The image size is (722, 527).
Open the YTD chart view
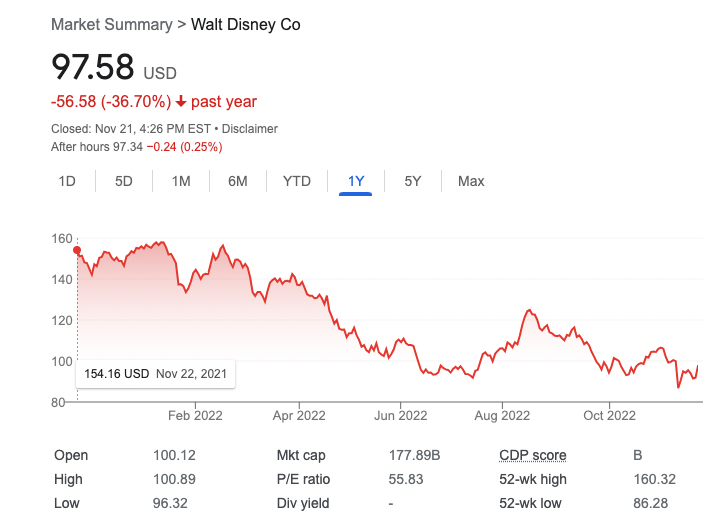297,181
